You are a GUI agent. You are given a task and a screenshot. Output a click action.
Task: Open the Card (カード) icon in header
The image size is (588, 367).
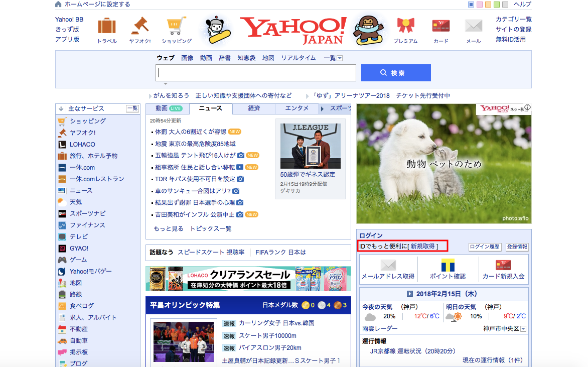[440, 26]
